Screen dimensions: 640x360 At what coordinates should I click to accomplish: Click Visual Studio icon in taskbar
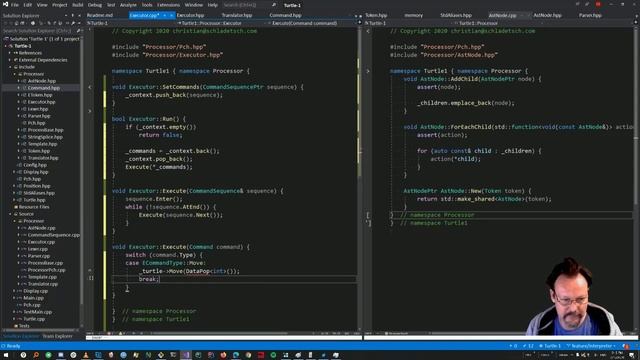pos(186,355)
